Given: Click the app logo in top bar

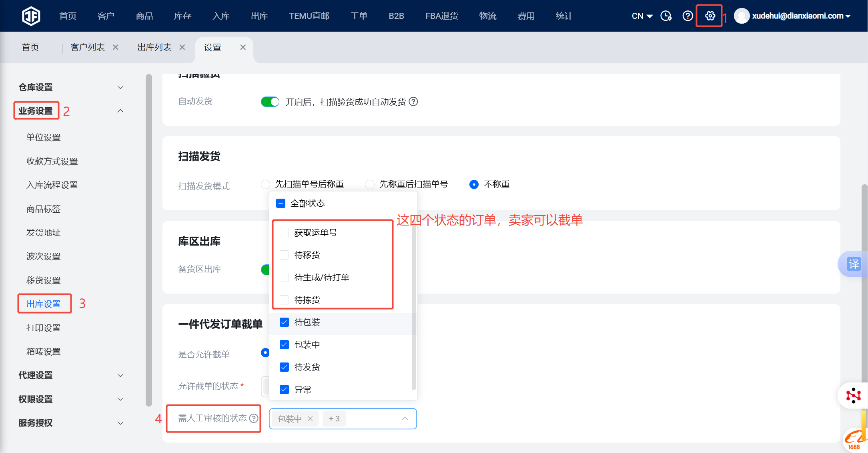Looking at the screenshot, I should (x=31, y=16).
